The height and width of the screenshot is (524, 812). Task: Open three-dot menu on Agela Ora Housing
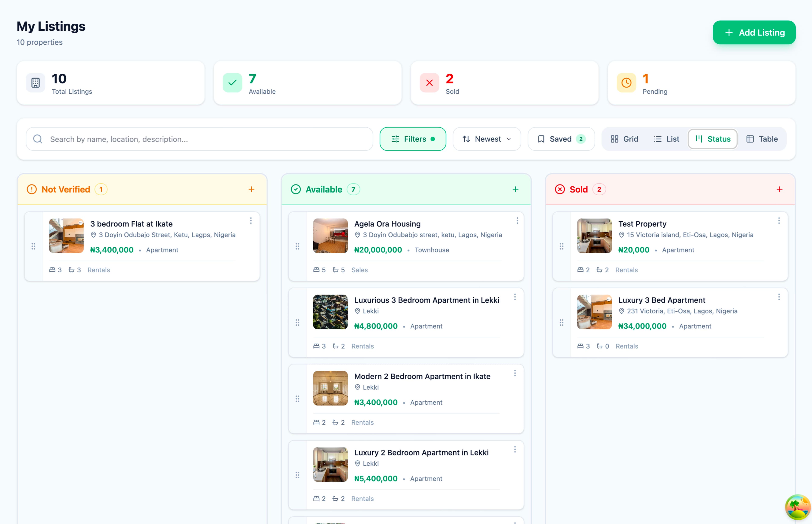[517, 221]
